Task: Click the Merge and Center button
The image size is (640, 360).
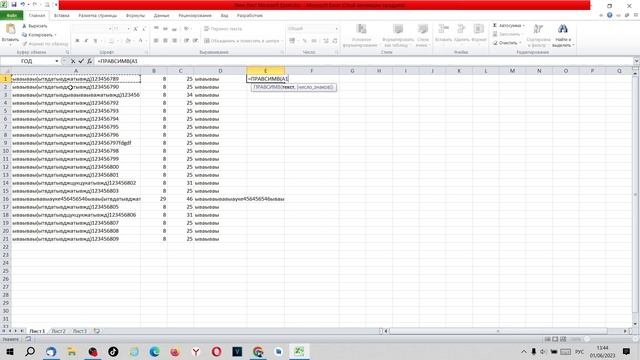Action: click(x=243, y=41)
